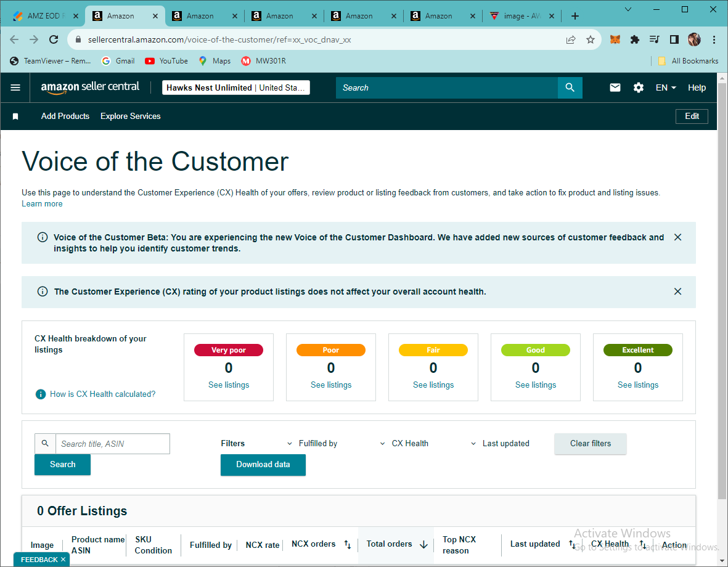Reload the page with the refresh icon
728x567 pixels.
[x=54, y=39]
